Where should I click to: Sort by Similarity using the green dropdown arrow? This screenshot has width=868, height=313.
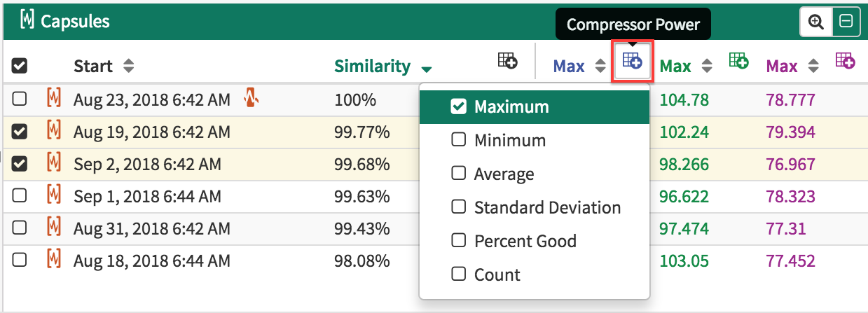[x=427, y=69]
